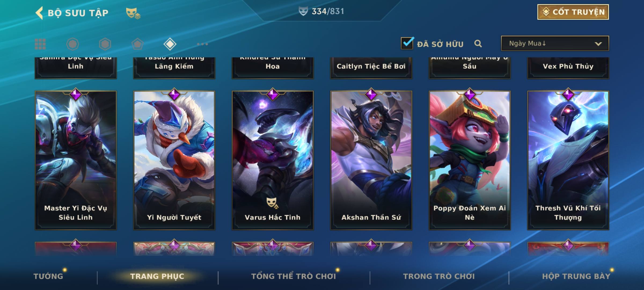Viewport: 644px width, 290px height.
Task: Select the all-skins grid filter icon
Action: pos(40,44)
